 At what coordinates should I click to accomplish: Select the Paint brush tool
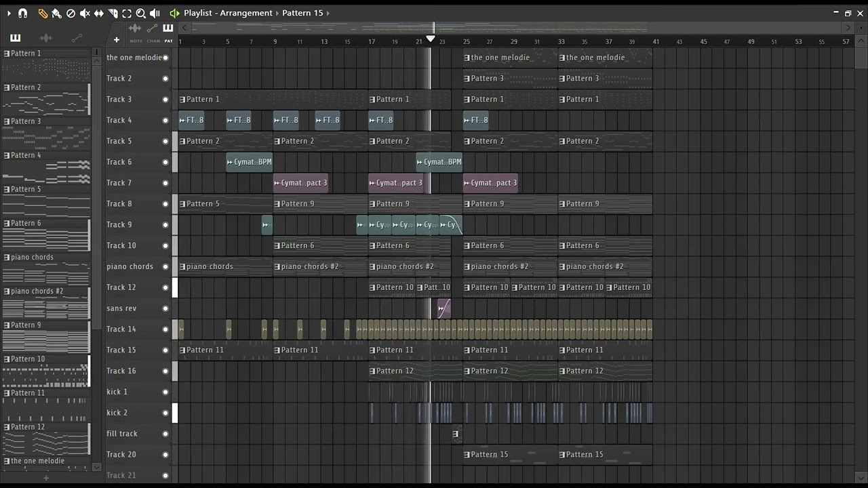(x=56, y=13)
